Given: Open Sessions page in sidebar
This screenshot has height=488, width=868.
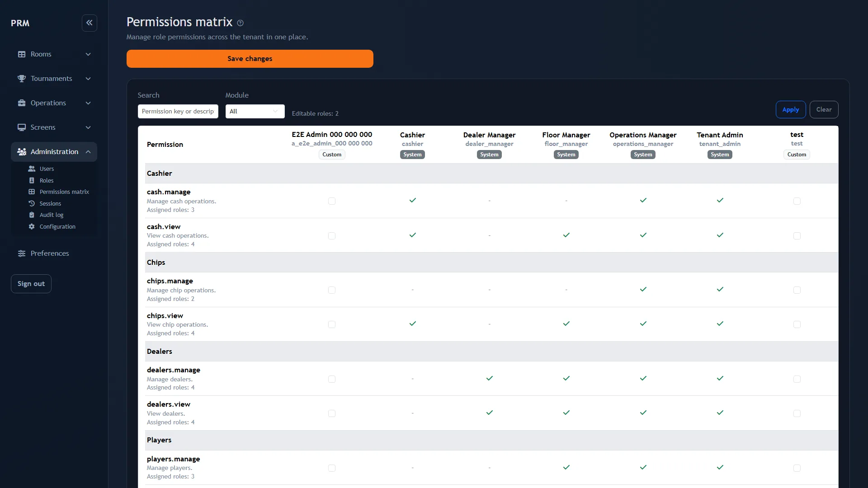Looking at the screenshot, I should point(50,203).
